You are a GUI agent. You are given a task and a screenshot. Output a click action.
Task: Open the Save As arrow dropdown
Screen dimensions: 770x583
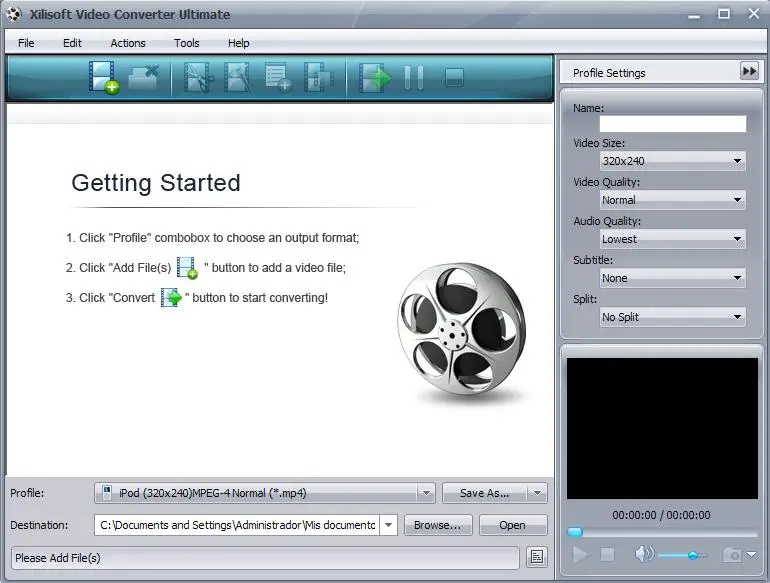[537, 493]
